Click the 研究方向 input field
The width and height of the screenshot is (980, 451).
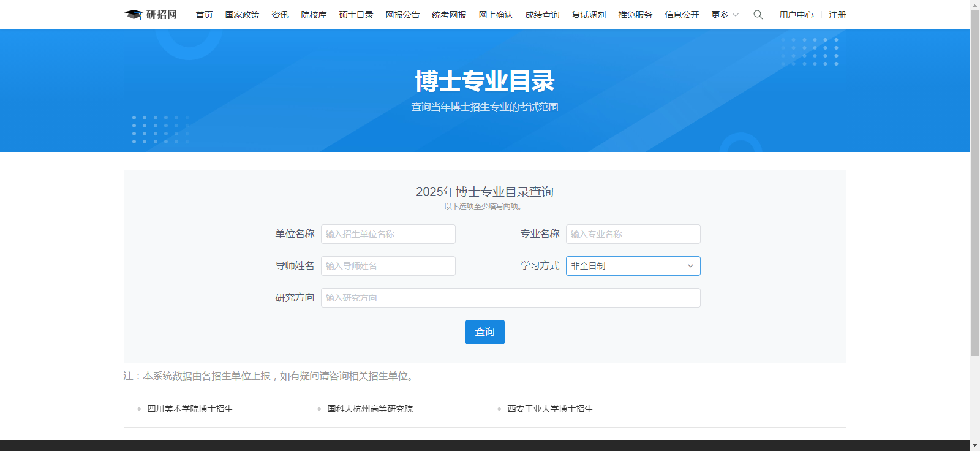pyautogui.click(x=510, y=298)
